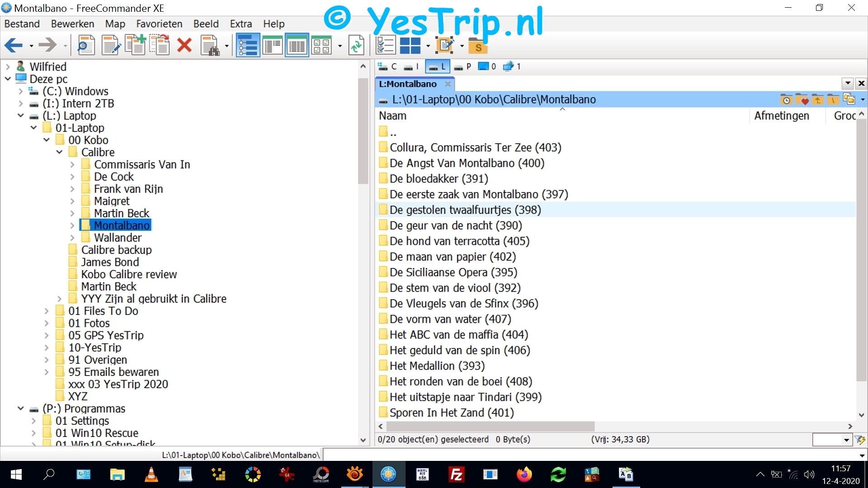Toggle the details list view mode
Screen dimensions: 868x488
tap(297, 45)
